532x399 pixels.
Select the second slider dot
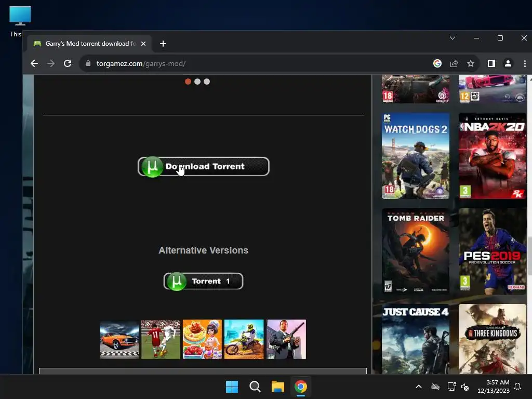click(197, 82)
